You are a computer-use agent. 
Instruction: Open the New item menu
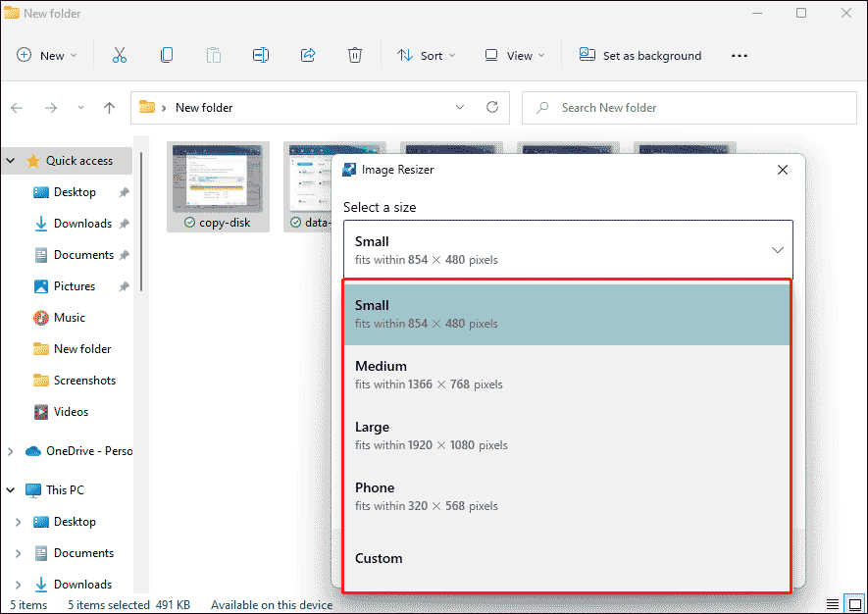coord(46,55)
